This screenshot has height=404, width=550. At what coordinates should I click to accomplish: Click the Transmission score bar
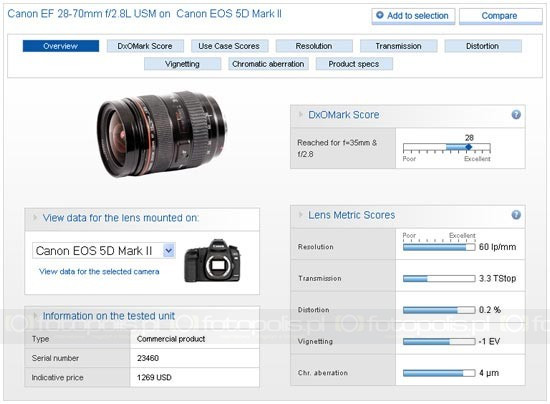[439, 278]
